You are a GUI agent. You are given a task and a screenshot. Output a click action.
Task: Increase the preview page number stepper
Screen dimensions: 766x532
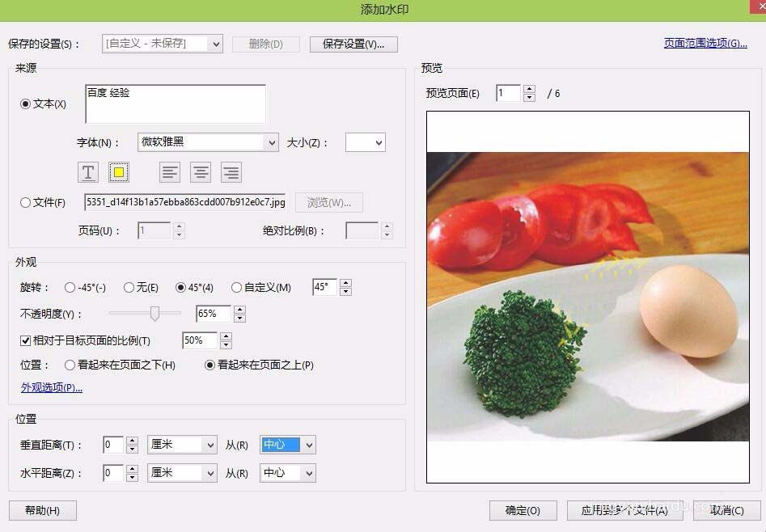click(x=530, y=89)
